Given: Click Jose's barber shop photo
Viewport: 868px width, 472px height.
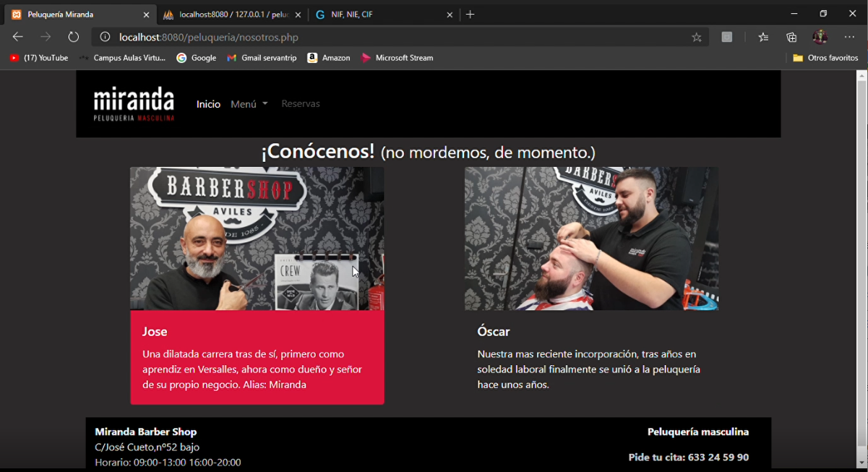Looking at the screenshot, I should coord(257,239).
